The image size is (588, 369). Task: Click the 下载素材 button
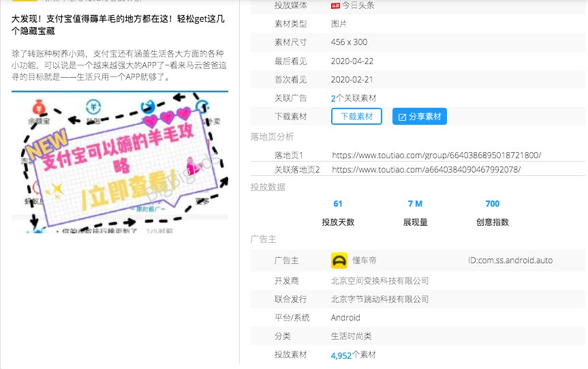click(356, 117)
